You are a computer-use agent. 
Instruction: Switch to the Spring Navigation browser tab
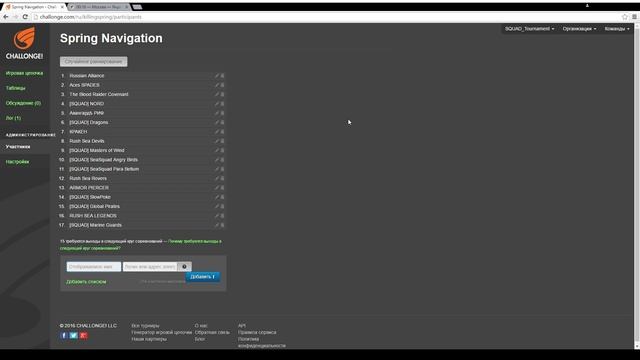coord(34,7)
